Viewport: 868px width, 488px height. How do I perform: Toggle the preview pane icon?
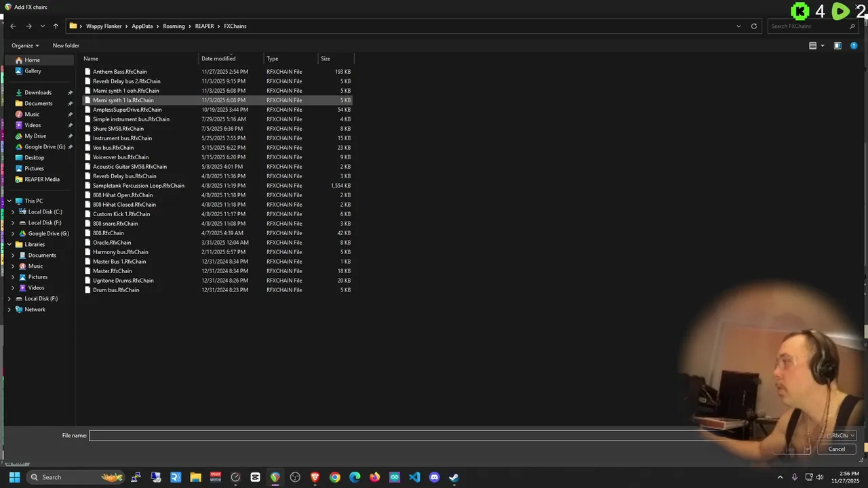(837, 45)
